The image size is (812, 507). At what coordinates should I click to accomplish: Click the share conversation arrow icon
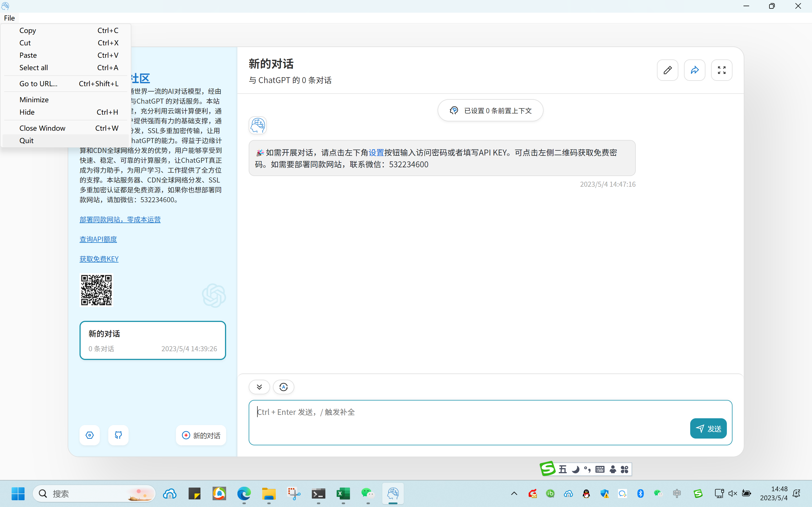tap(694, 70)
